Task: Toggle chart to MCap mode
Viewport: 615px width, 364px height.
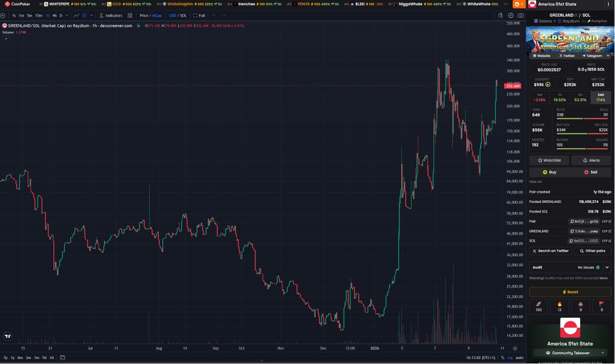Action: [157, 15]
